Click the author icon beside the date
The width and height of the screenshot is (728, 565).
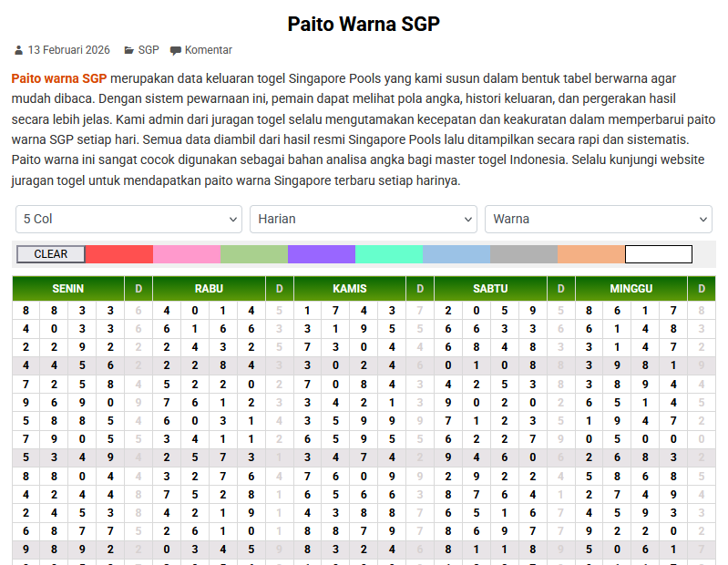tap(18, 50)
